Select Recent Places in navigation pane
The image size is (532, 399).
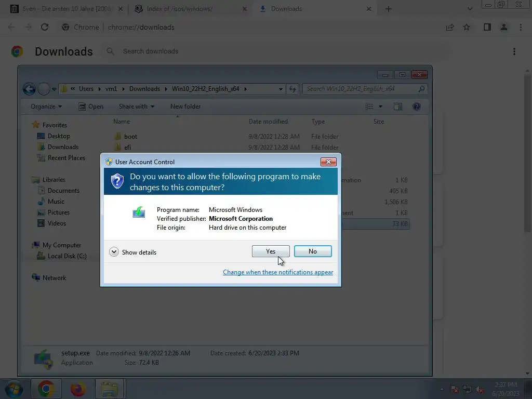coord(61,158)
